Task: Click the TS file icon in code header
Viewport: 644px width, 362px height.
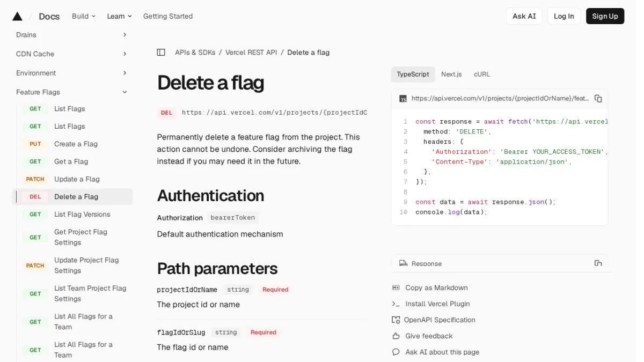Action: 403,99
